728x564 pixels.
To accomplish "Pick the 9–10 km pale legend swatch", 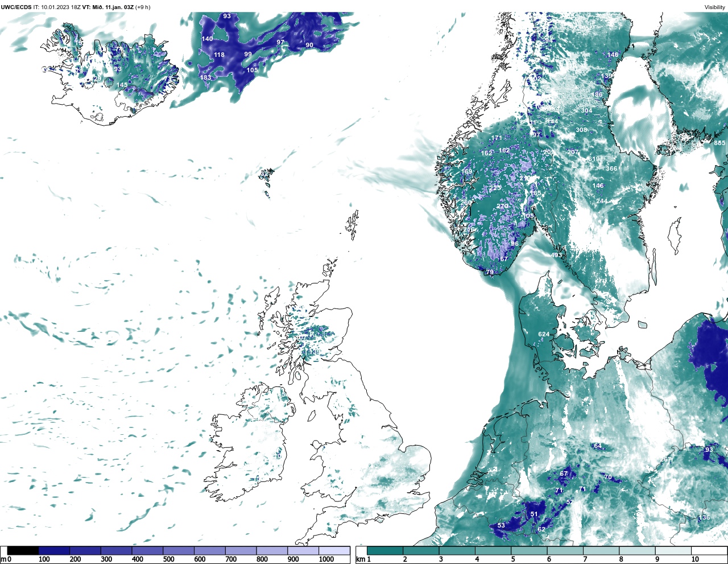I will [674, 551].
